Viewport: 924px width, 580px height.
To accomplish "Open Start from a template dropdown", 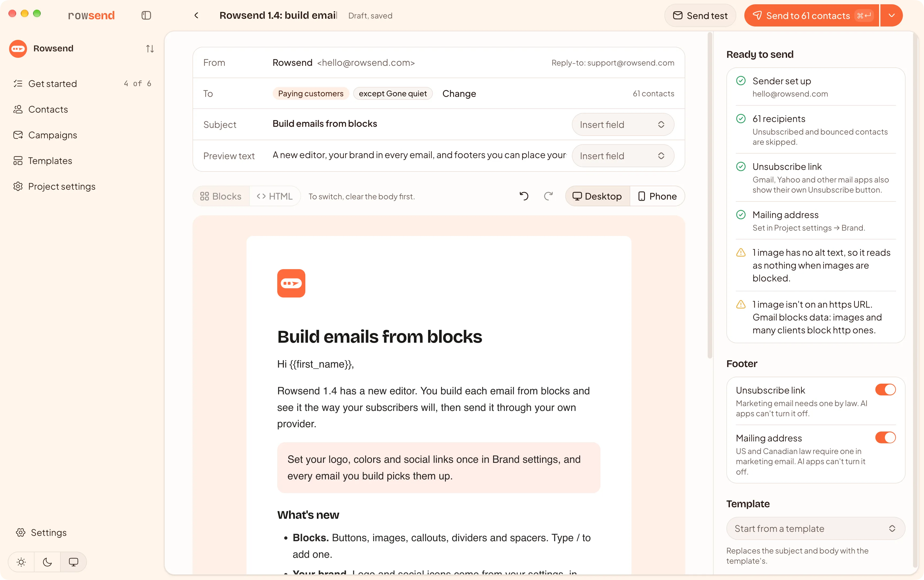I will (x=815, y=529).
